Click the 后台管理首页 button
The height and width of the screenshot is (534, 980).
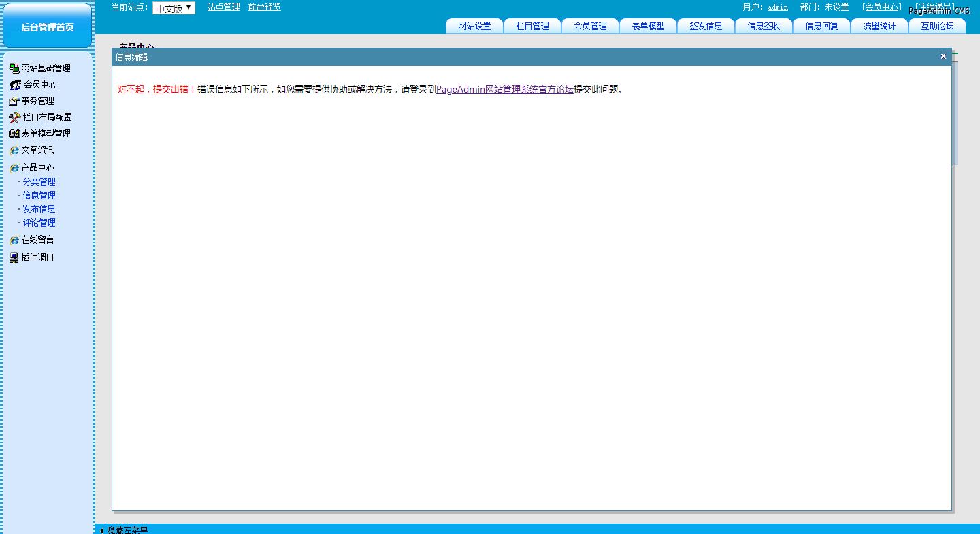[x=47, y=27]
